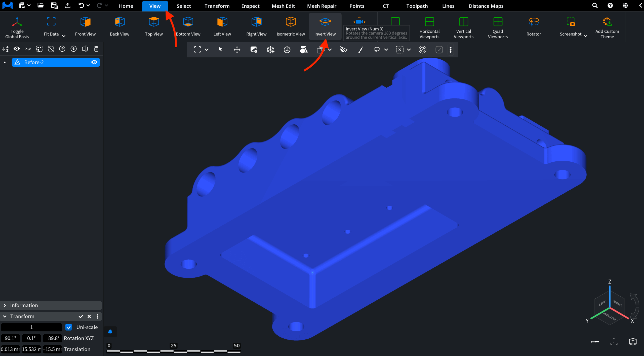Click the export upload icon

point(68,5)
